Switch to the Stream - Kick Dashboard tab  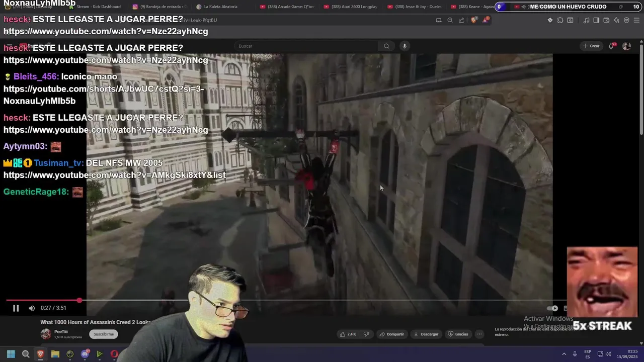pos(95,7)
